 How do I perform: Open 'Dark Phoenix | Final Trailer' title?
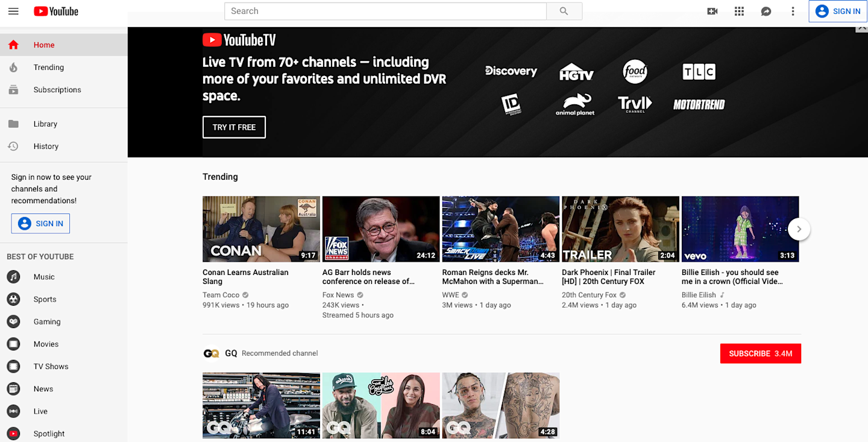click(609, 277)
